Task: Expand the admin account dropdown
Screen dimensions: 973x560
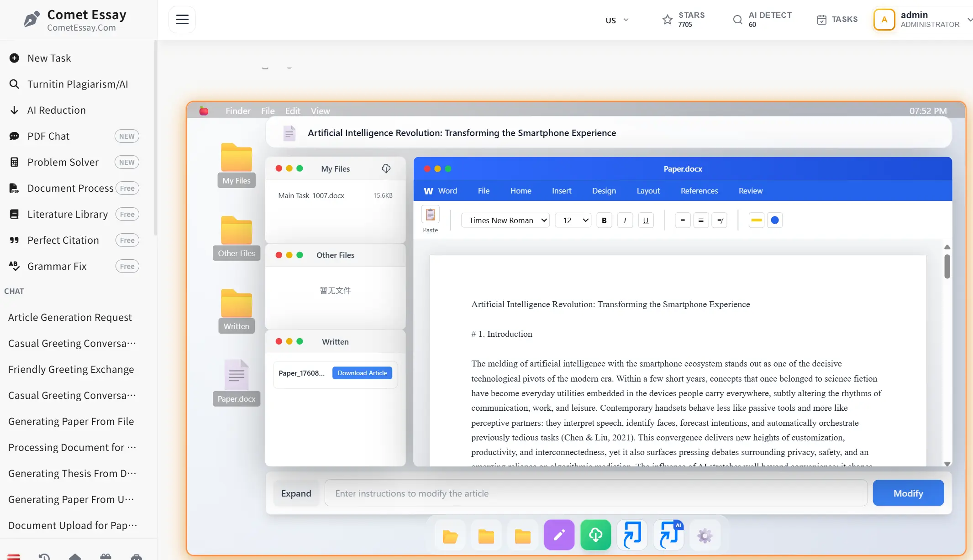Action: pyautogui.click(x=970, y=20)
